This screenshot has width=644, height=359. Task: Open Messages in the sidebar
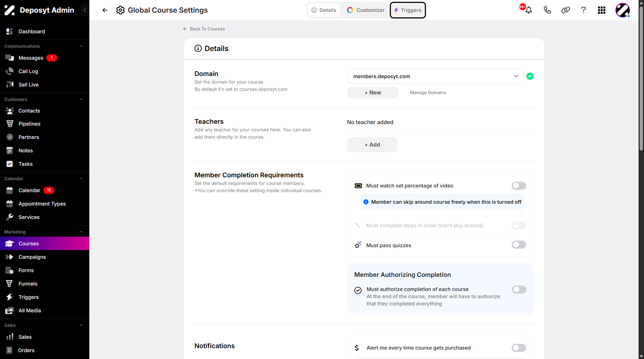[44, 58]
